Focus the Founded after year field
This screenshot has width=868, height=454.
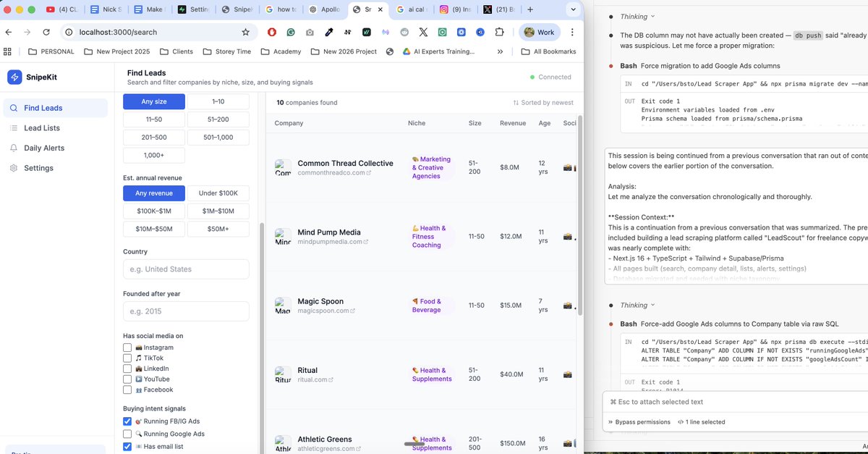tap(186, 311)
